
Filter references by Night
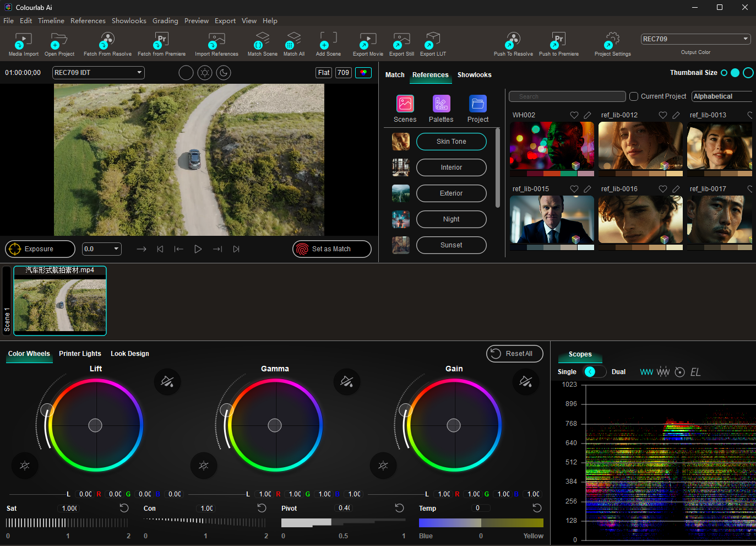pyautogui.click(x=452, y=219)
